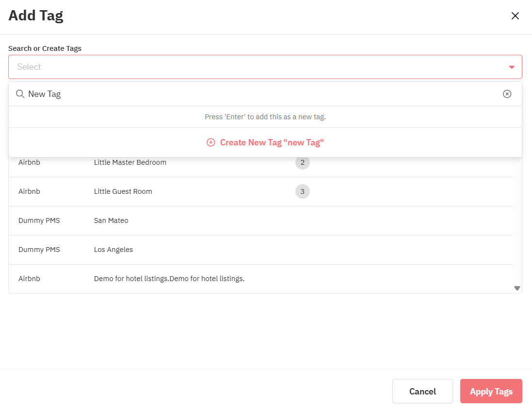Click the Dummy PMS label for San Mateo
The image size is (532, 409).
click(39, 220)
